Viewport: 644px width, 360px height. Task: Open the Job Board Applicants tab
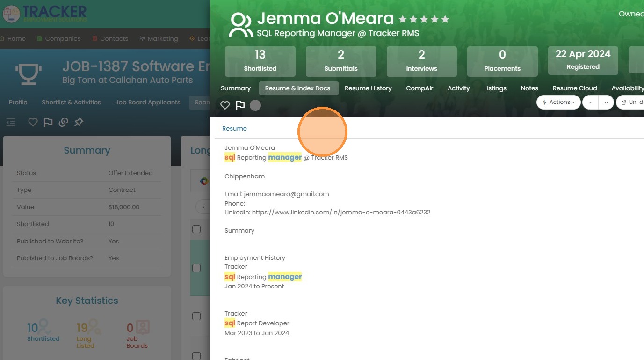(148, 102)
